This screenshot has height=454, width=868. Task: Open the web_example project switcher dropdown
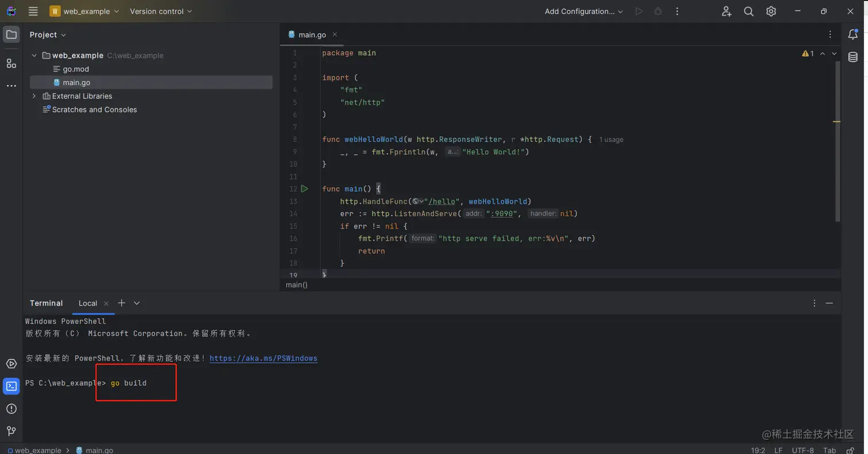click(84, 11)
